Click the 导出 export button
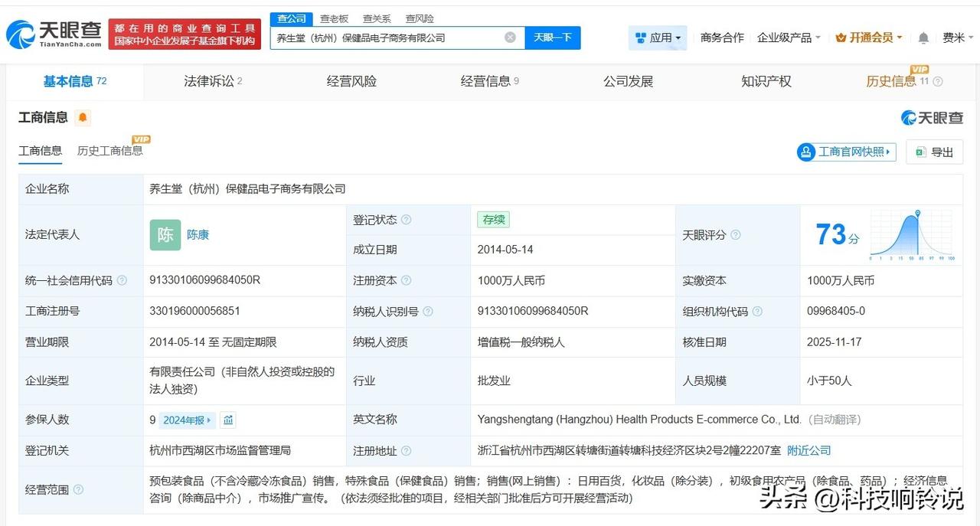This screenshot has height=526, width=980. 934,152
